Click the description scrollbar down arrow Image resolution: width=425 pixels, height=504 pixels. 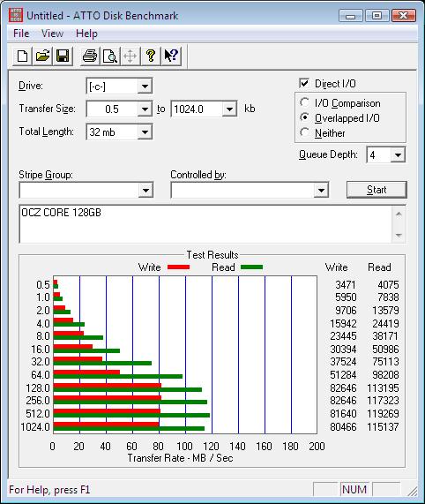(399, 236)
